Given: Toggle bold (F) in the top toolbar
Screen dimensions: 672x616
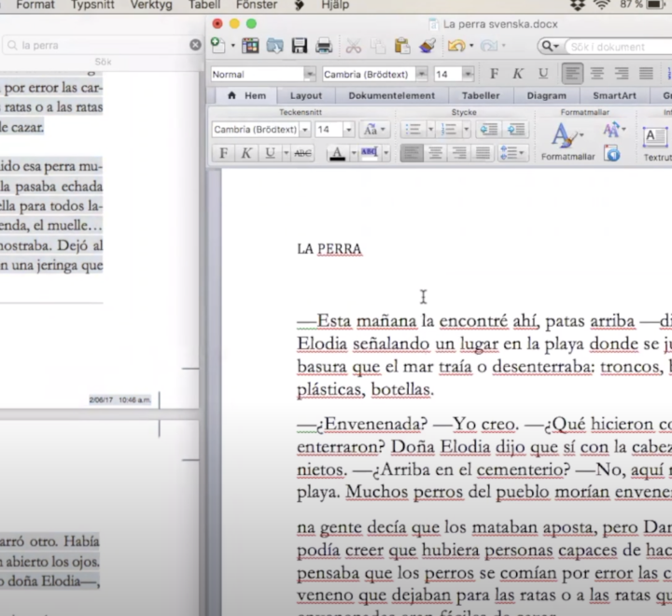Looking at the screenshot, I should pyautogui.click(x=494, y=74).
